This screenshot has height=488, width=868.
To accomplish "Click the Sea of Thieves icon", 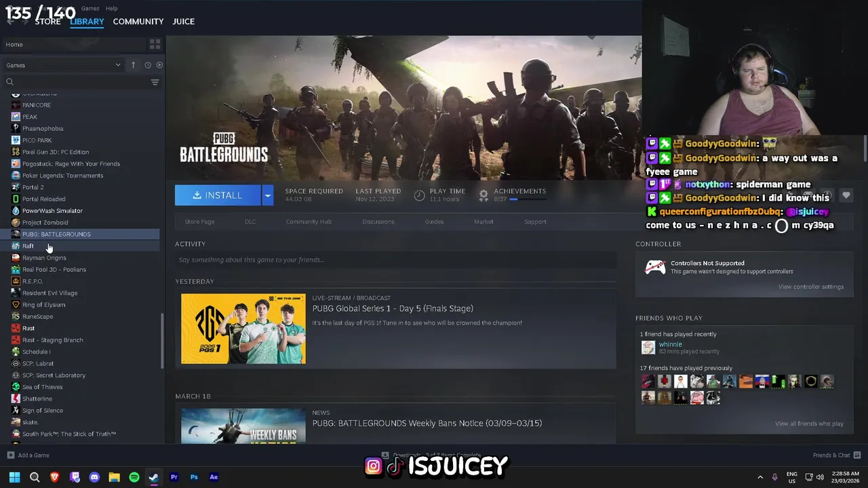I will coord(16,387).
